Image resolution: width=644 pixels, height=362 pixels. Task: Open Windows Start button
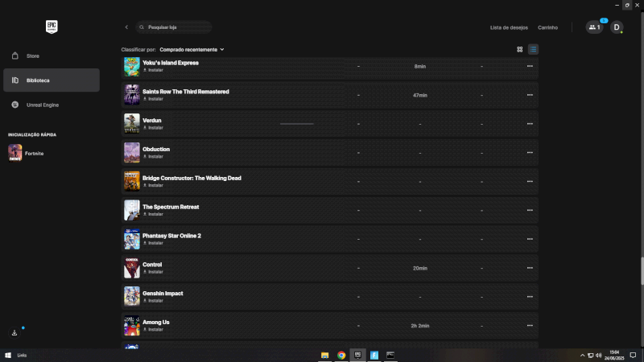click(x=8, y=355)
